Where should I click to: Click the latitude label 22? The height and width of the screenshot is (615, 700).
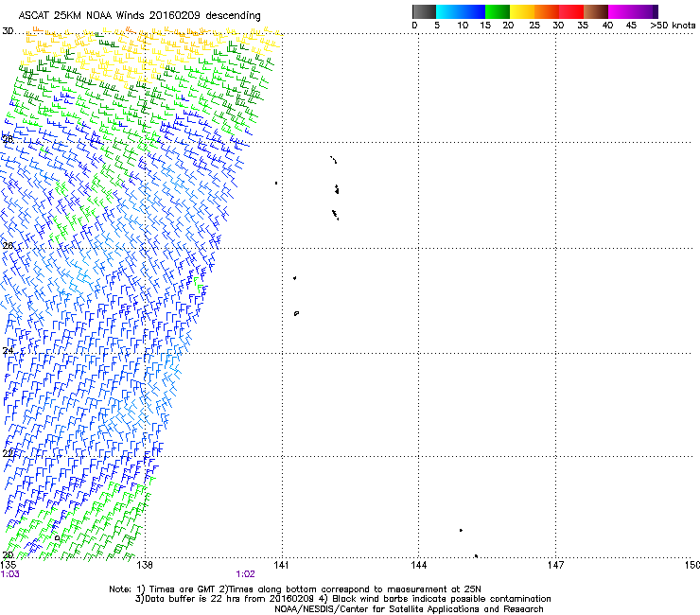pos(8,453)
